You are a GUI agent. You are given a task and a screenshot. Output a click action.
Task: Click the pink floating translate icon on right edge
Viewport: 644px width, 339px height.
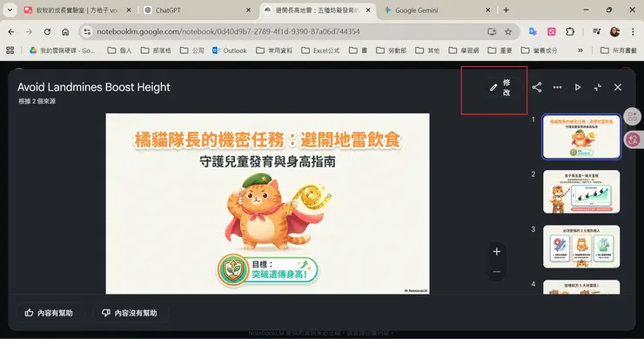tap(633, 140)
